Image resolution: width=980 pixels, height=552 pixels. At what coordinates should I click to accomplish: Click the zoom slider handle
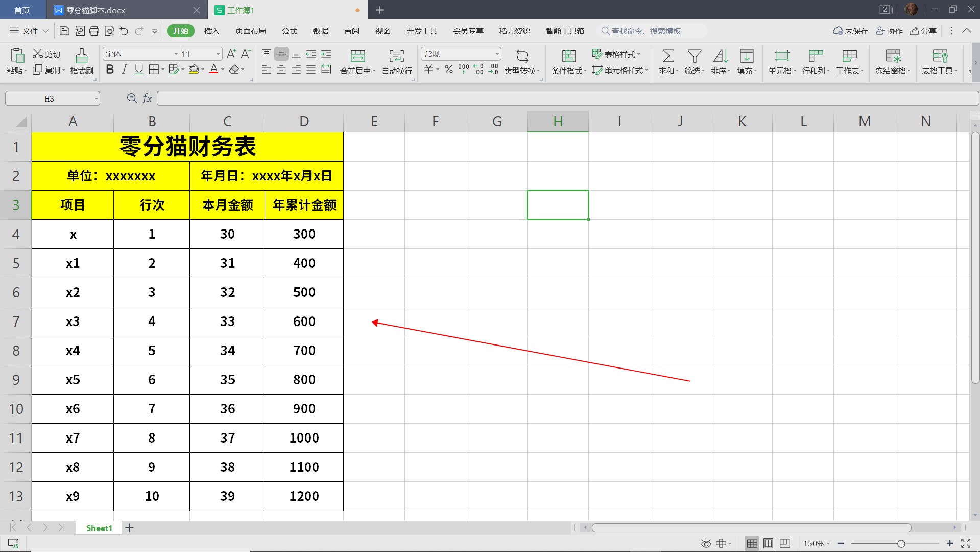click(901, 544)
